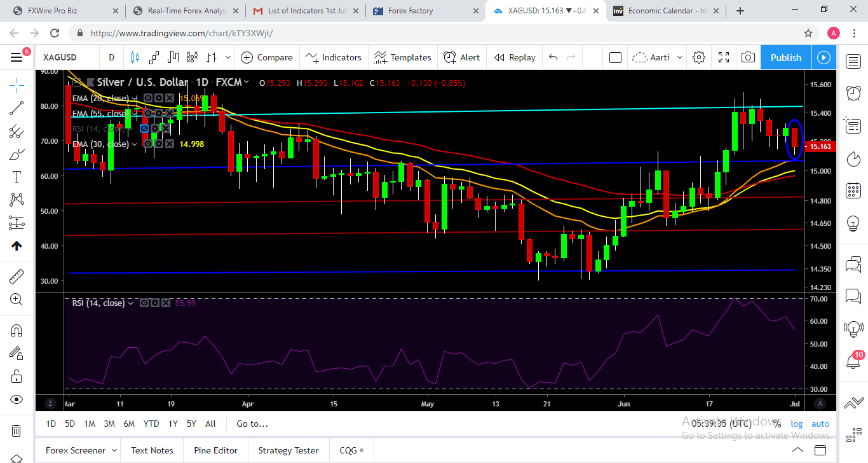Remove the EMA (20, close) indicator
The height and width of the screenshot is (463, 868).
click(169, 99)
